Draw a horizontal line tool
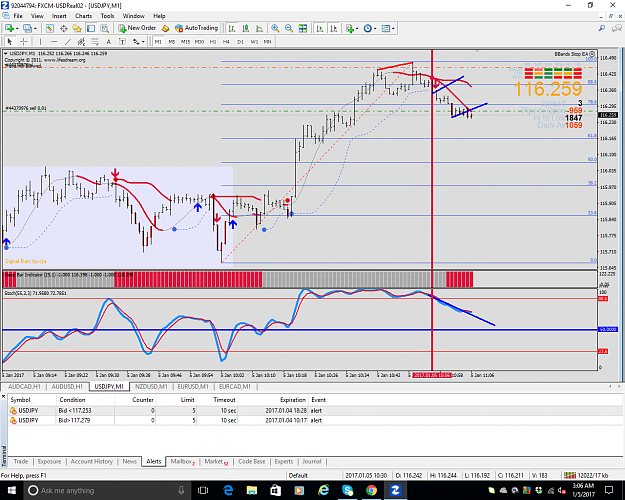625x500 pixels. (x=54, y=41)
